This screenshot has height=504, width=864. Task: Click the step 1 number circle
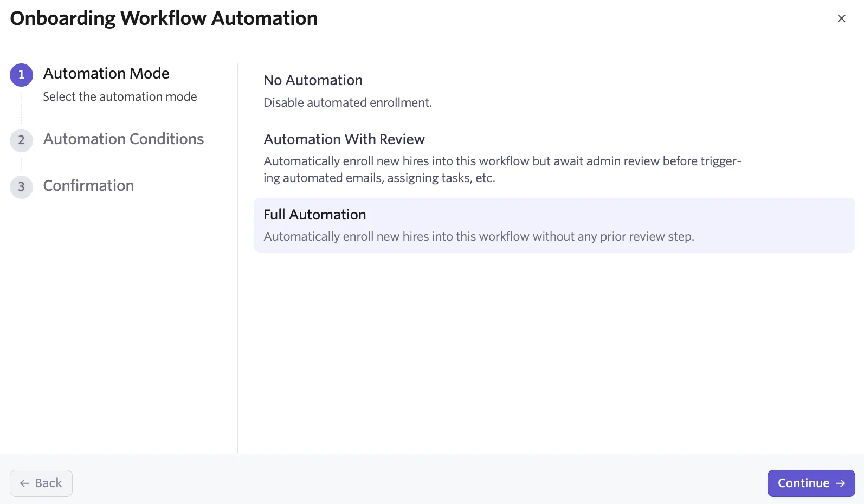[x=21, y=75]
